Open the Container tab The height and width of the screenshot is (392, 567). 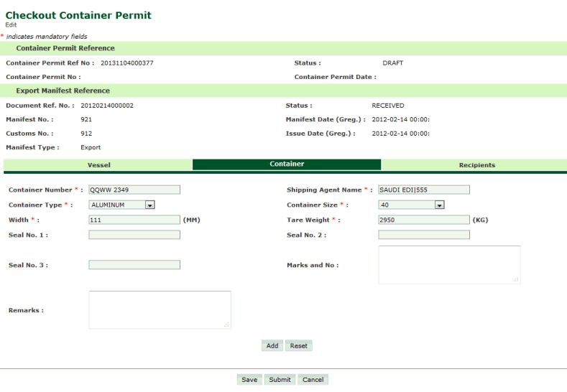tap(287, 164)
